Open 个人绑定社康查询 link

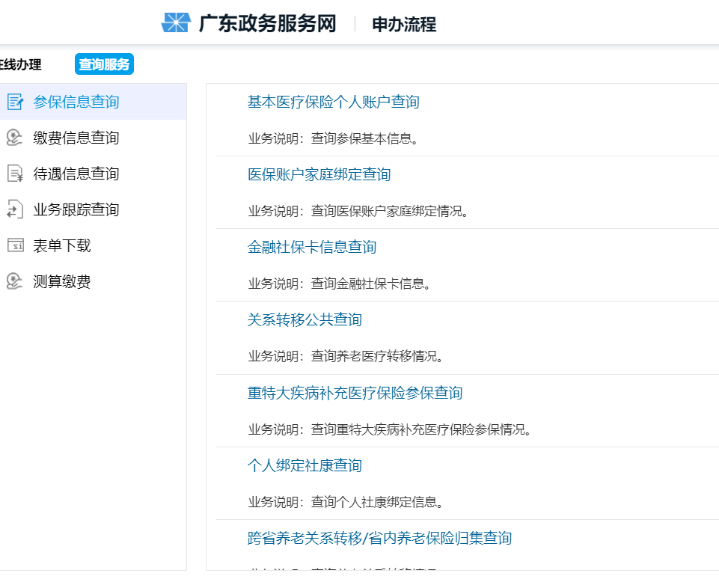tap(305, 465)
